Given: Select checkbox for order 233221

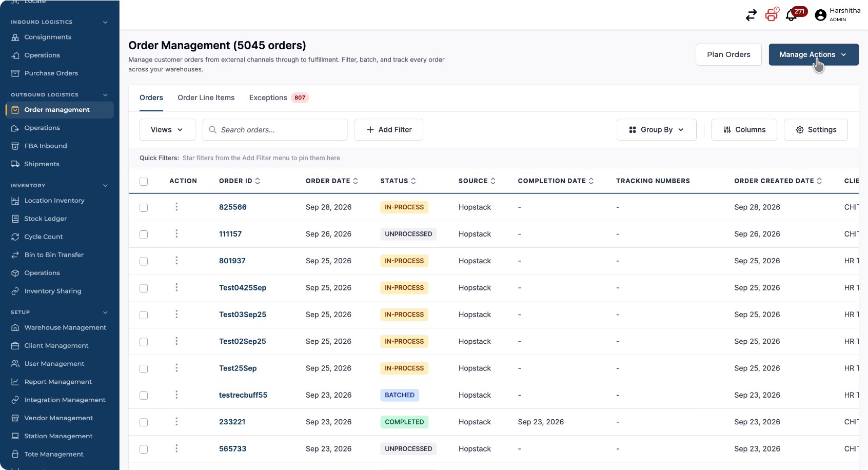Looking at the screenshot, I should pos(144,422).
